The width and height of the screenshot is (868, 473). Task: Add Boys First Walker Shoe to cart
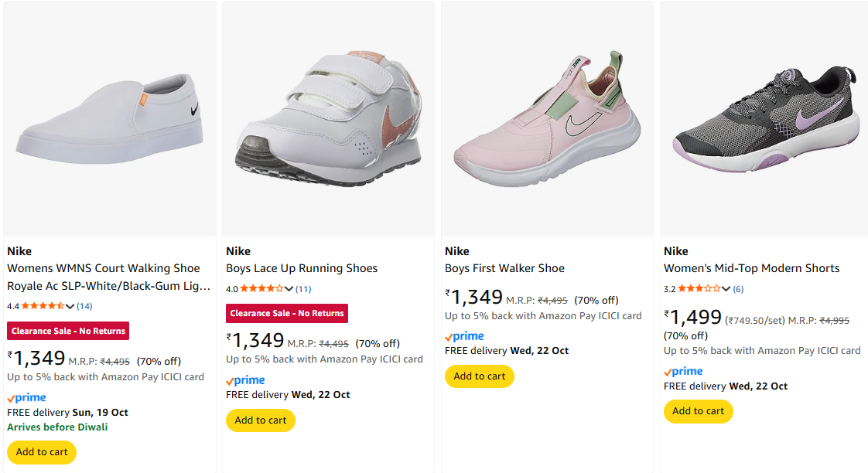tap(480, 376)
